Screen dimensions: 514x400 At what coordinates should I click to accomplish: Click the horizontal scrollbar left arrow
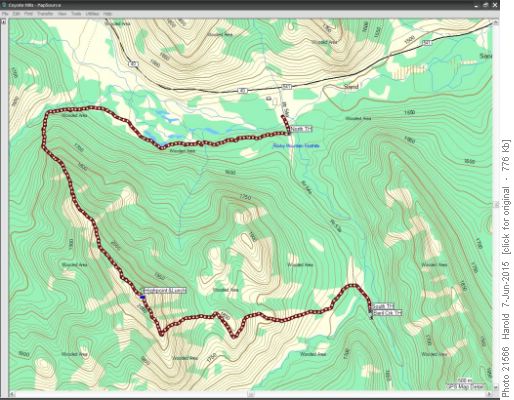click(11, 394)
